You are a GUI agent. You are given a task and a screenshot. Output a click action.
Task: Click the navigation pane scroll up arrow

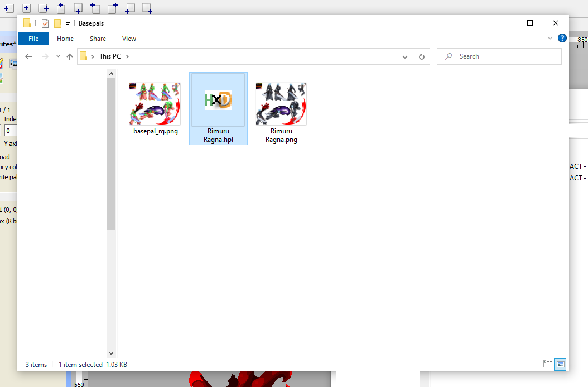(x=111, y=74)
